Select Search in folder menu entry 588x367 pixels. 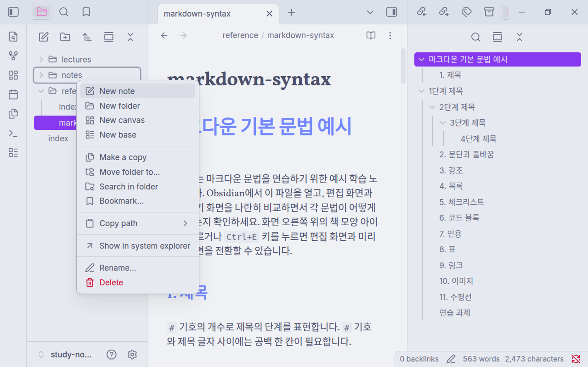pos(138,187)
